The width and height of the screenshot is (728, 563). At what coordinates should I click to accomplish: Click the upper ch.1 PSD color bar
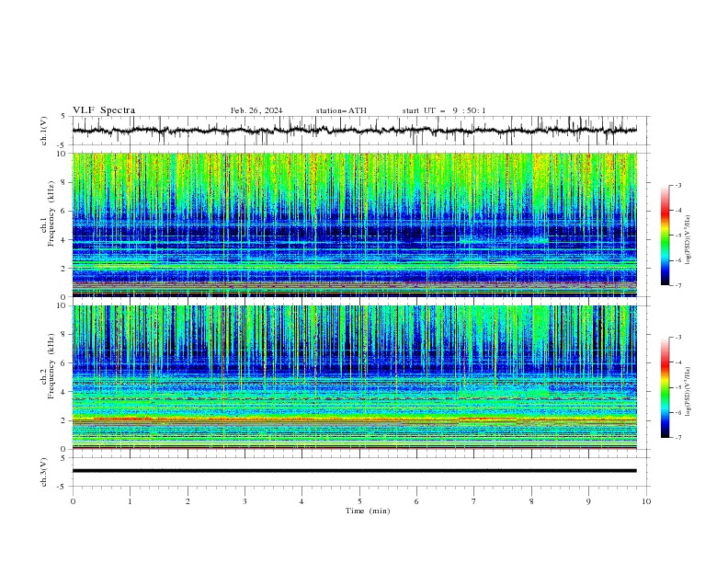[665, 236]
